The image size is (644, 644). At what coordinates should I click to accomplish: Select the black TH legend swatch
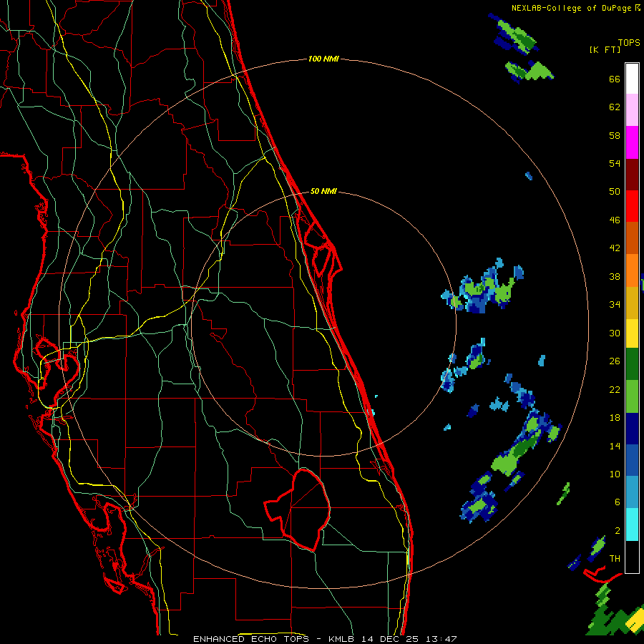(x=632, y=557)
